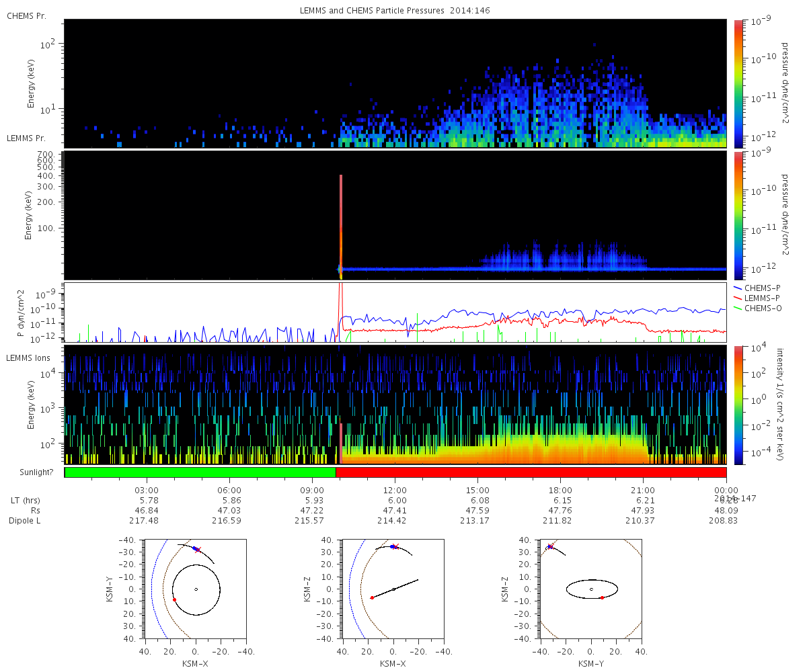Click the blue spacecraft marker in KSM-X/KSM-Y plot

195,548
